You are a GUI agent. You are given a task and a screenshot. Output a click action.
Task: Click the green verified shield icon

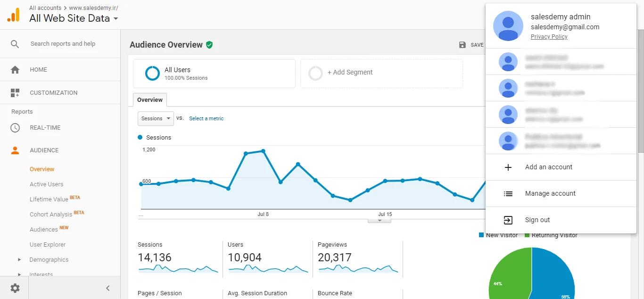[209, 45]
